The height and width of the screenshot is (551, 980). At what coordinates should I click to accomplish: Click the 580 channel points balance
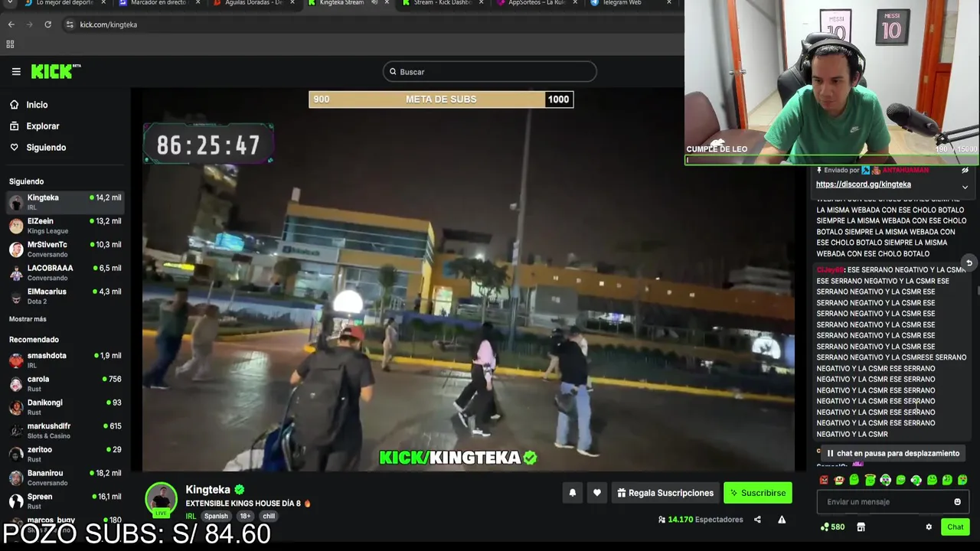(832, 527)
